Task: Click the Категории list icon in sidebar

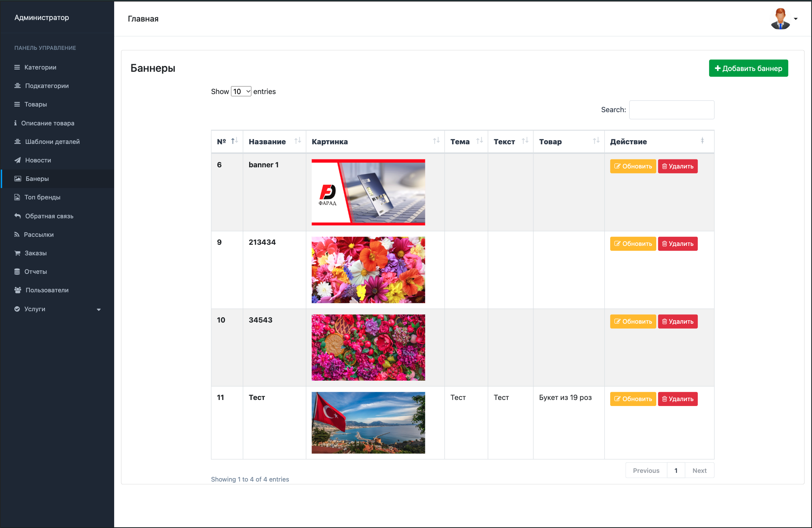Action: (17, 67)
